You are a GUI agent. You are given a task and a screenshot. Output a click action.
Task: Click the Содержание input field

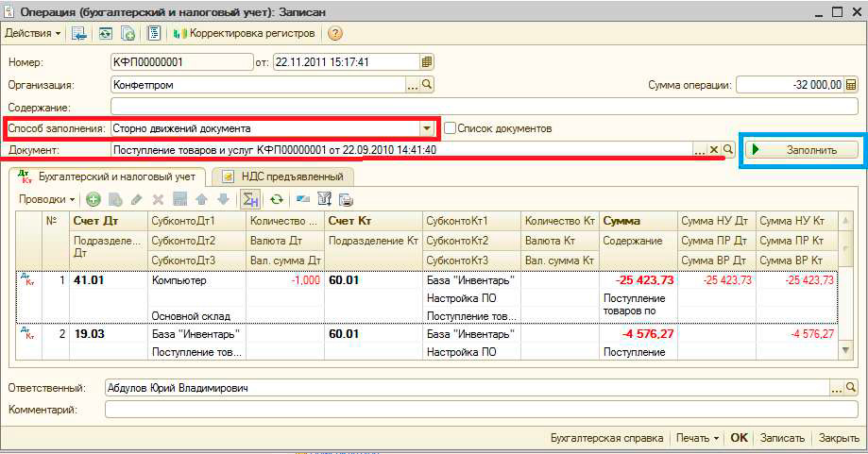click(x=485, y=108)
